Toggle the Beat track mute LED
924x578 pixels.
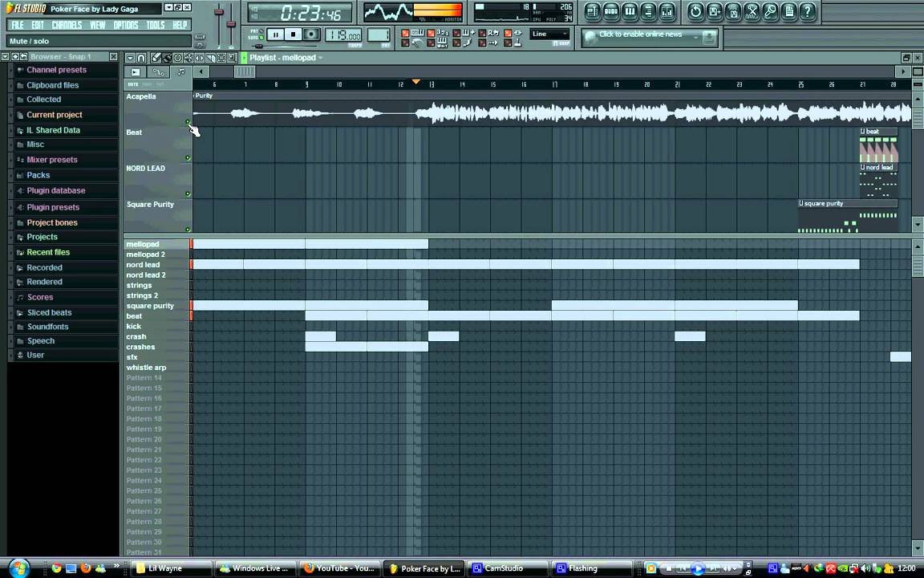tap(188, 158)
